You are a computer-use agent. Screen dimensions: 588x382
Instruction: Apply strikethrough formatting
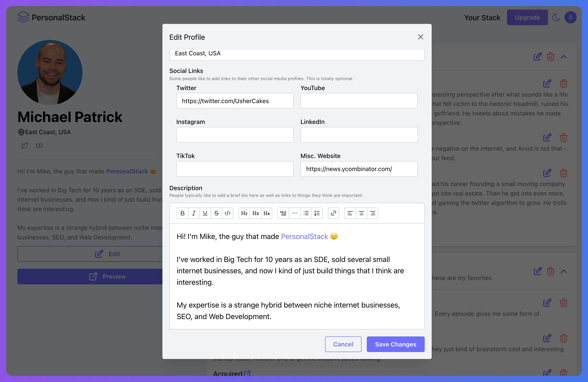216,213
